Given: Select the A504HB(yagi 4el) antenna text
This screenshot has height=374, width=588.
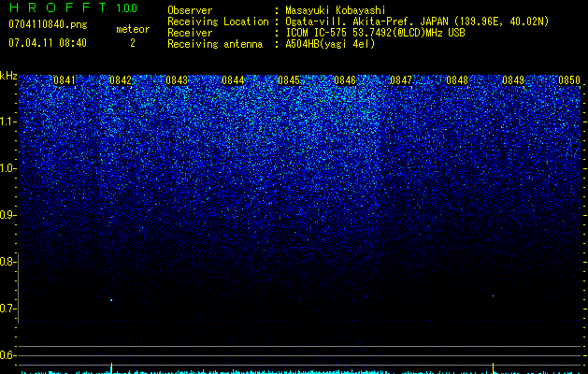Looking at the screenshot, I should point(330,44).
